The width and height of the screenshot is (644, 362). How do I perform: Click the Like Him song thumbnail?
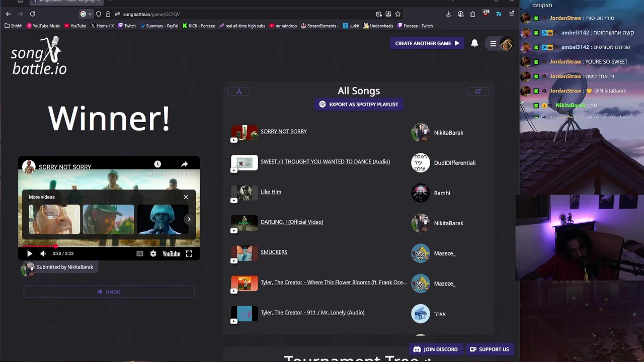coord(245,193)
